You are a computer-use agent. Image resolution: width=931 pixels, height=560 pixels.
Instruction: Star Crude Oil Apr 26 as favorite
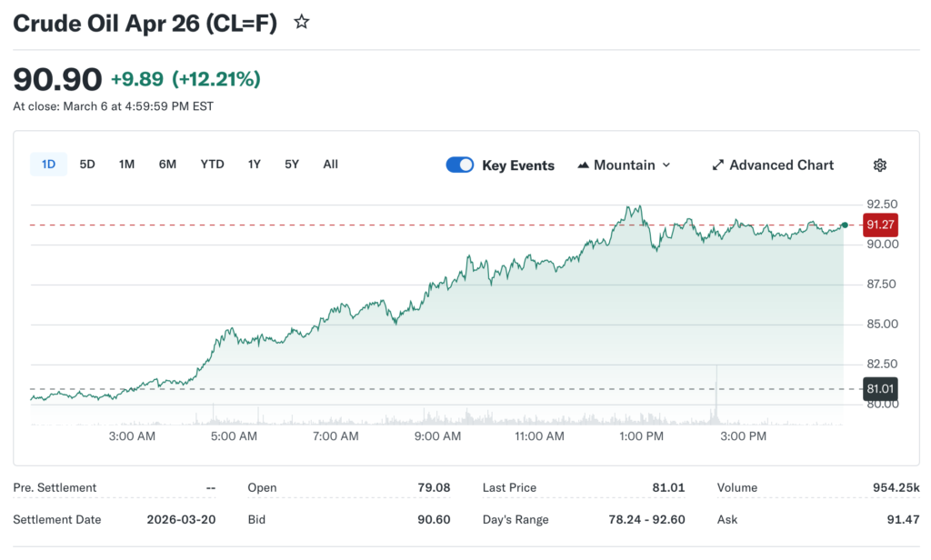click(300, 21)
